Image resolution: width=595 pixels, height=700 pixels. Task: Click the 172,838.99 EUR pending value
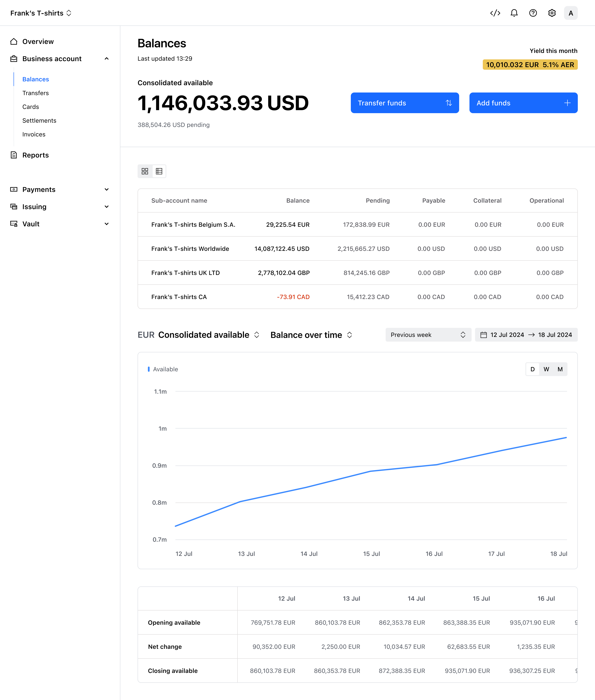[x=366, y=225]
